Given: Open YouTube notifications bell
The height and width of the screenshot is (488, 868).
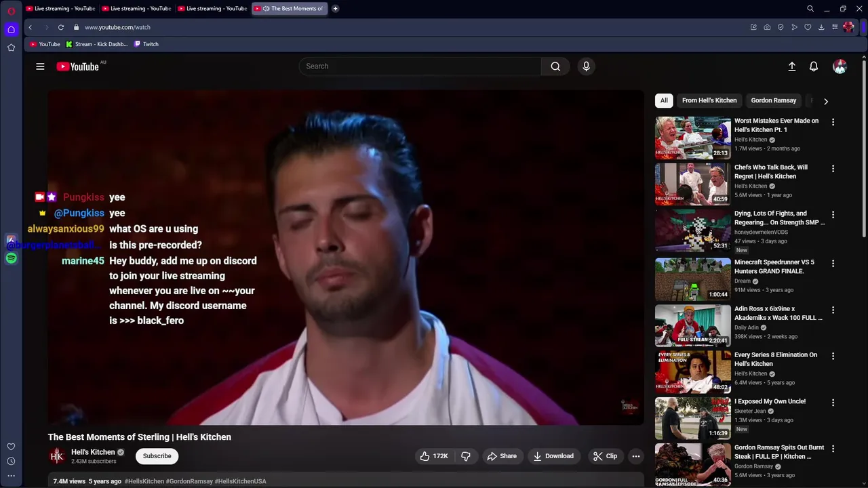Looking at the screenshot, I should tap(814, 66).
